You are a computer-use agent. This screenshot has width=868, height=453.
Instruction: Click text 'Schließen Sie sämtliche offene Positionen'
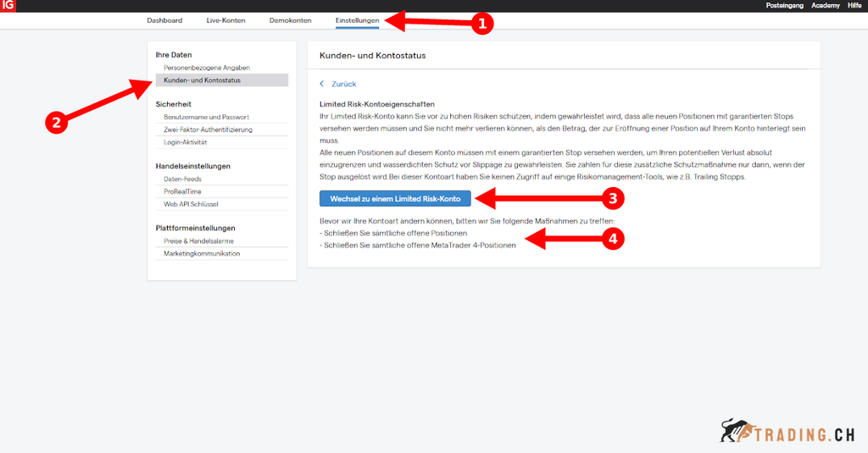pyautogui.click(x=395, y=233)
